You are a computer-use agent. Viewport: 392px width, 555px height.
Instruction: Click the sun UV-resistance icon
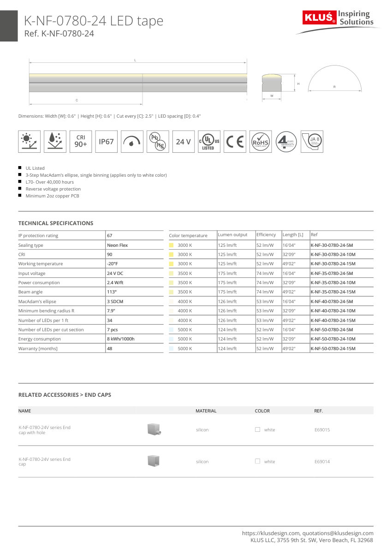tap(30, 142)
